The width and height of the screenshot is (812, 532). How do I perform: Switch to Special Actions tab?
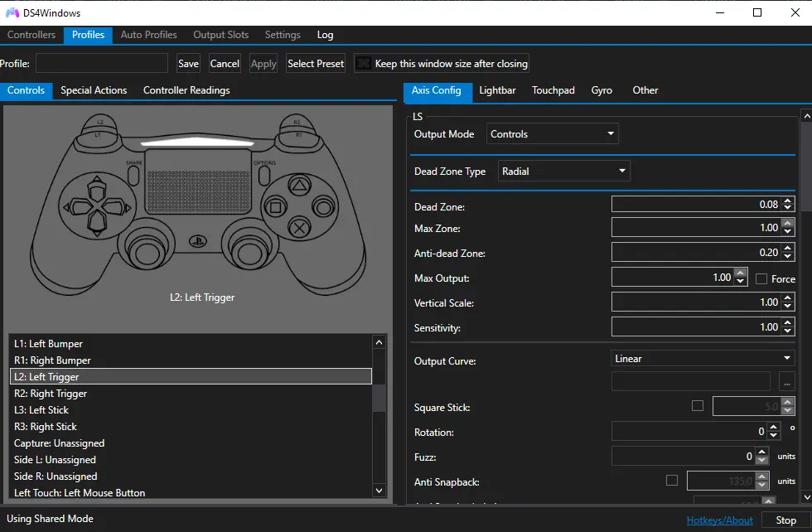(94, 90)
